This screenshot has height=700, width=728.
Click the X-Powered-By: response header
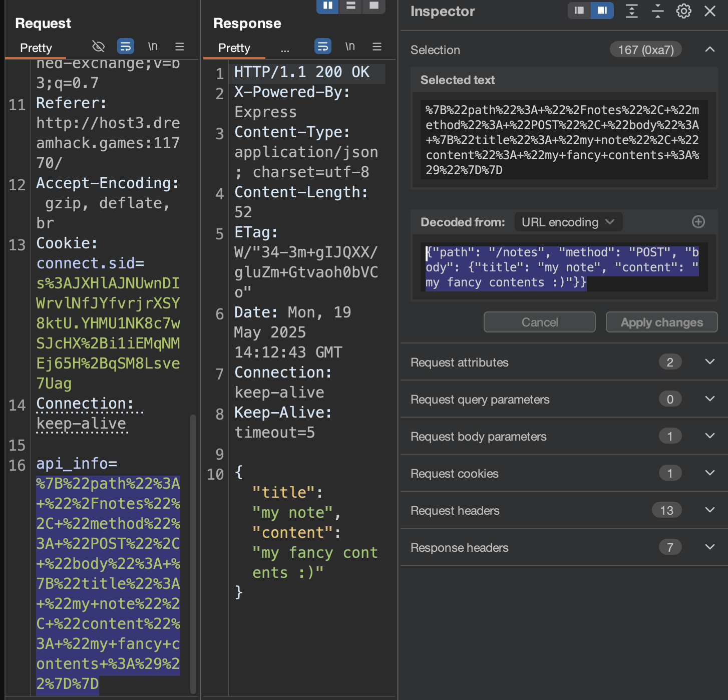click(x=292, y=92)
